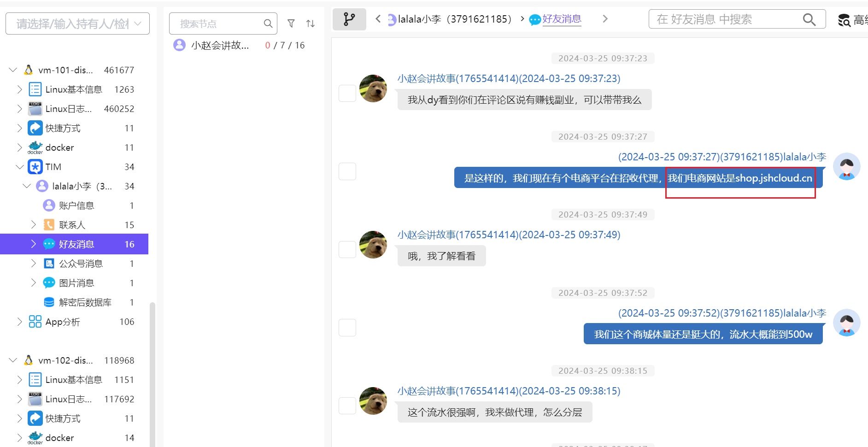Click the advanced search icon
The height and width of the screenshot is (447, 868).
click(844, 20)
